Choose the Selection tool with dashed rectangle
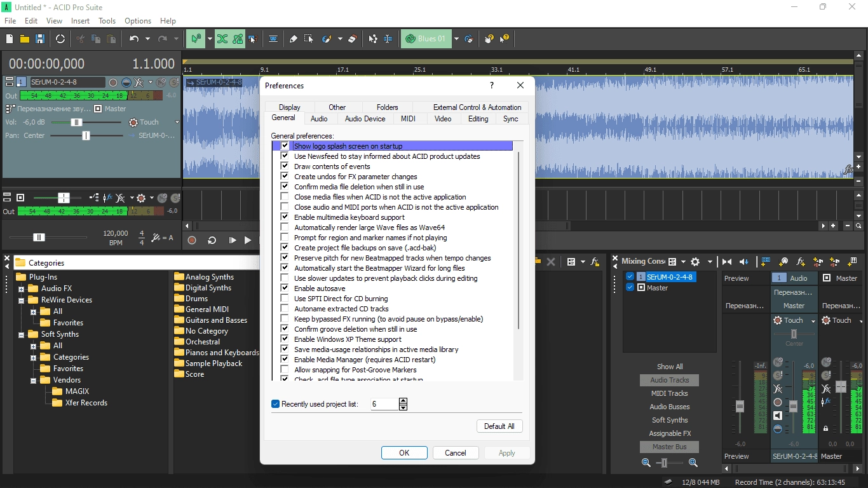 coord(308,39)
